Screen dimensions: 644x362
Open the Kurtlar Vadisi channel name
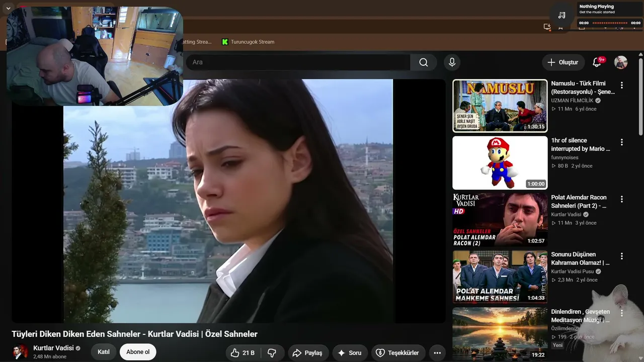coord(53,348)
